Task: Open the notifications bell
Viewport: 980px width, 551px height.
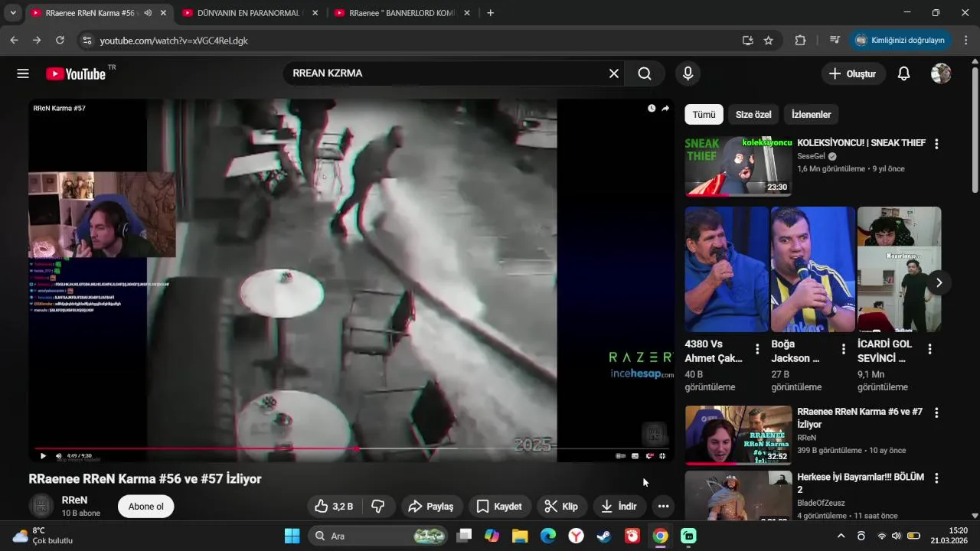Action: tap(903, 73)
